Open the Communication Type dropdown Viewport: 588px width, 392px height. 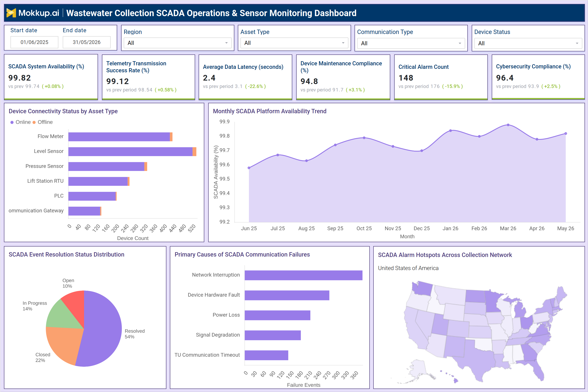(x=411, y=43)
